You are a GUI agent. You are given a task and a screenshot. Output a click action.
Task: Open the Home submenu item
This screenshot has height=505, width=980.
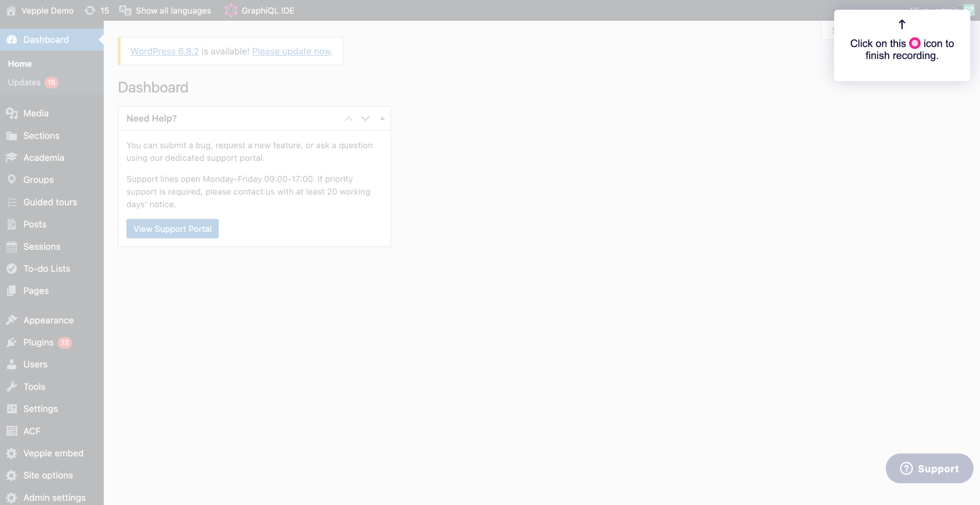(x=20, y=64)
